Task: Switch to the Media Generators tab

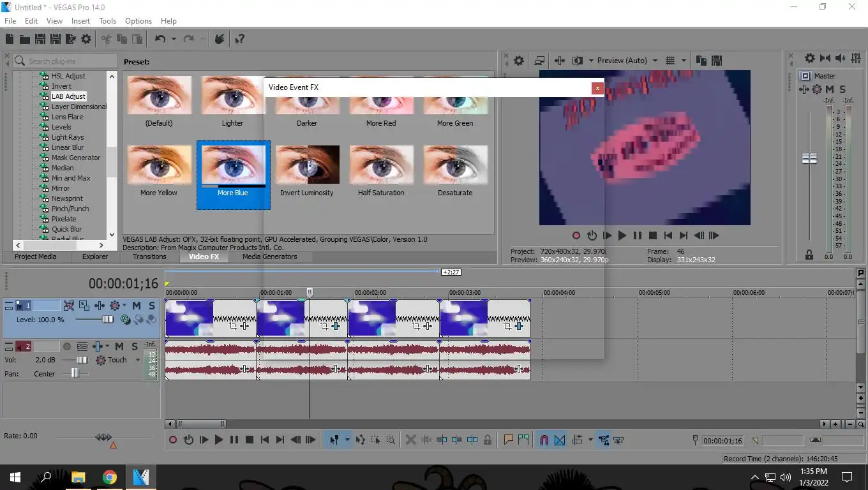Action: (x=269, y=256)
